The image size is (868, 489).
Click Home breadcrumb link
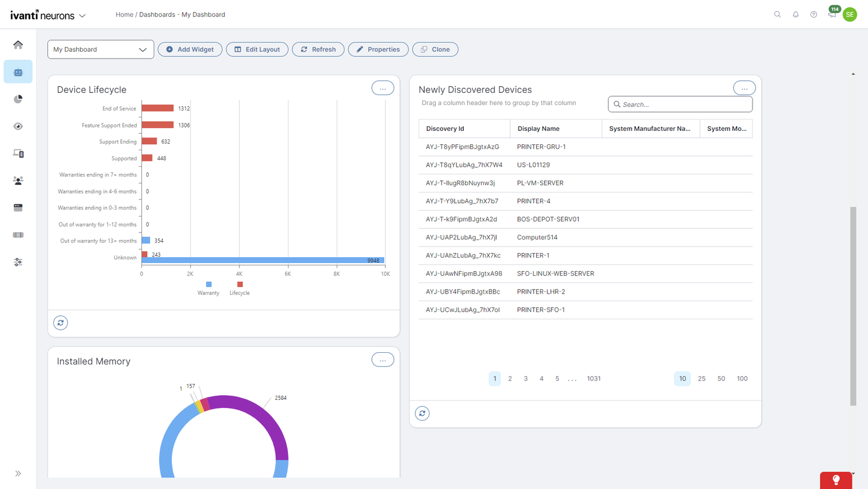[124, 15]
